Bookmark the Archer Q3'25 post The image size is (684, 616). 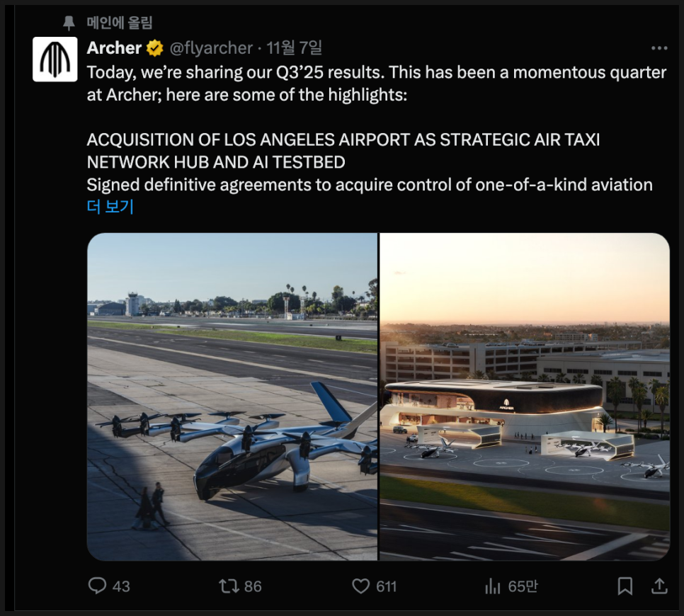[625, 586]
